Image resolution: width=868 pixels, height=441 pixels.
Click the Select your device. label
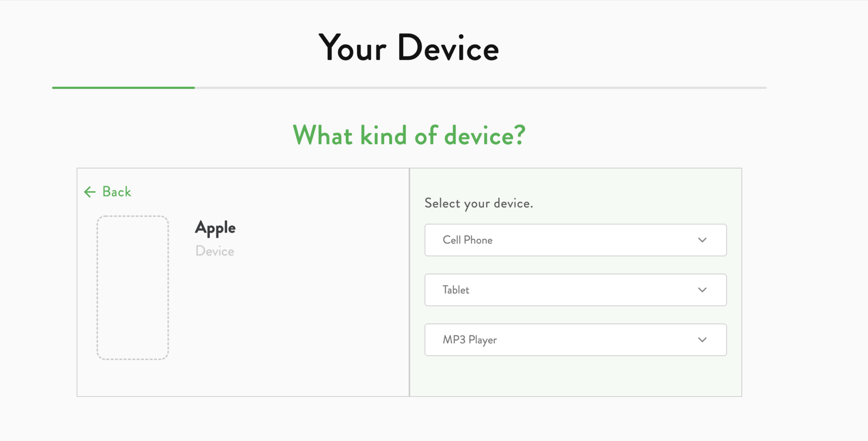pos(479,203)
